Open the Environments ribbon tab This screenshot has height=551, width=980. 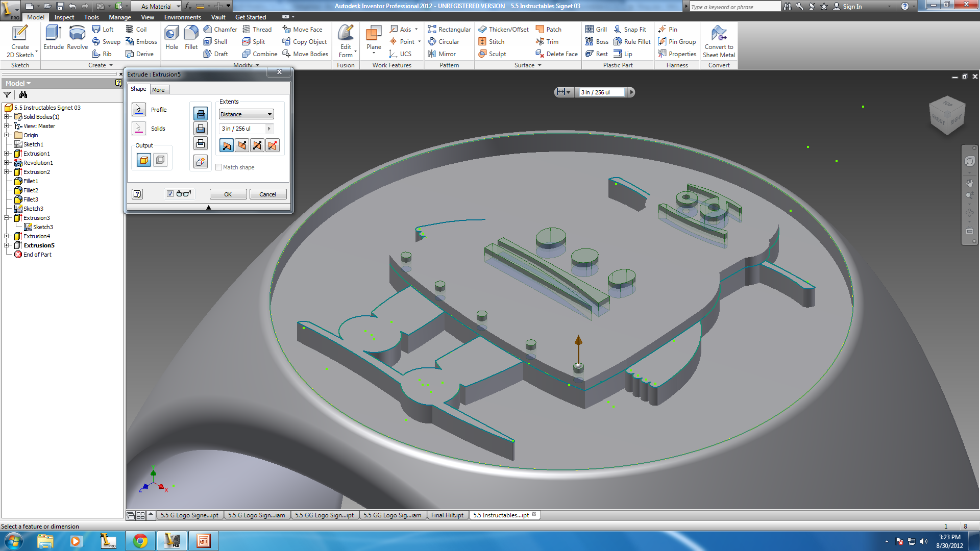pyautogui.click(x=183, y=17)
